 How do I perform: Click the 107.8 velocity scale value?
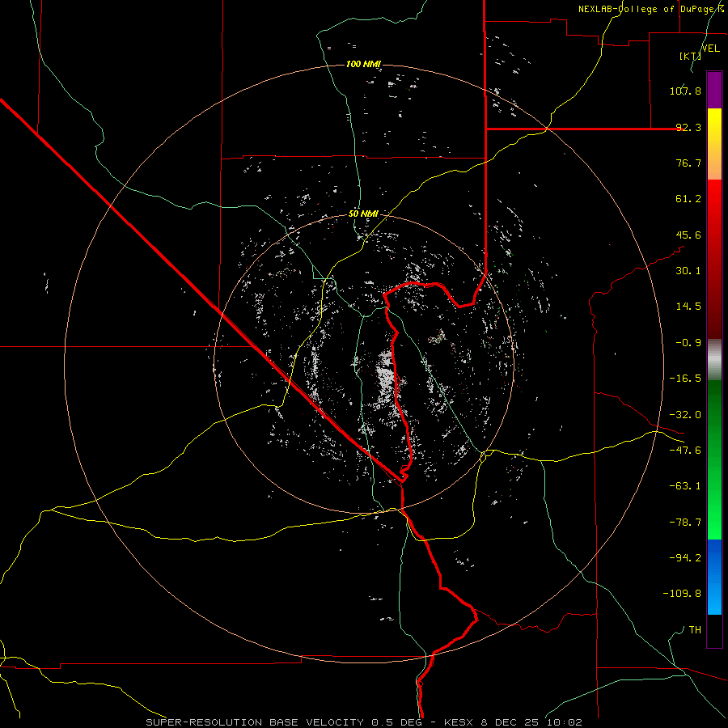pos(685,91)
